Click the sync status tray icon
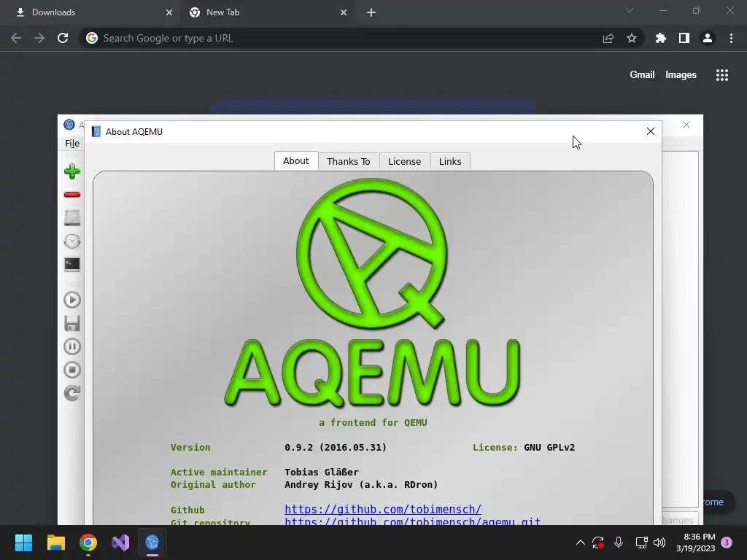The image size is (747, 560). [598, 542]
